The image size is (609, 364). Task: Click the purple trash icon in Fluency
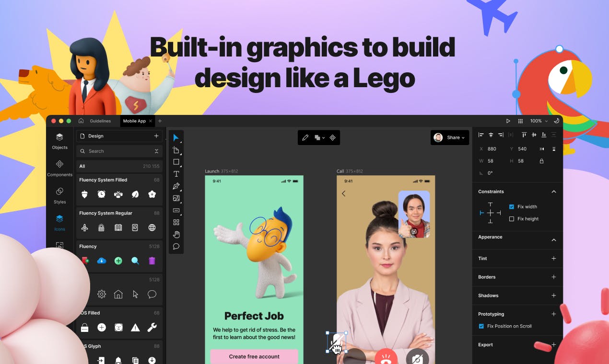coord(152,261)
